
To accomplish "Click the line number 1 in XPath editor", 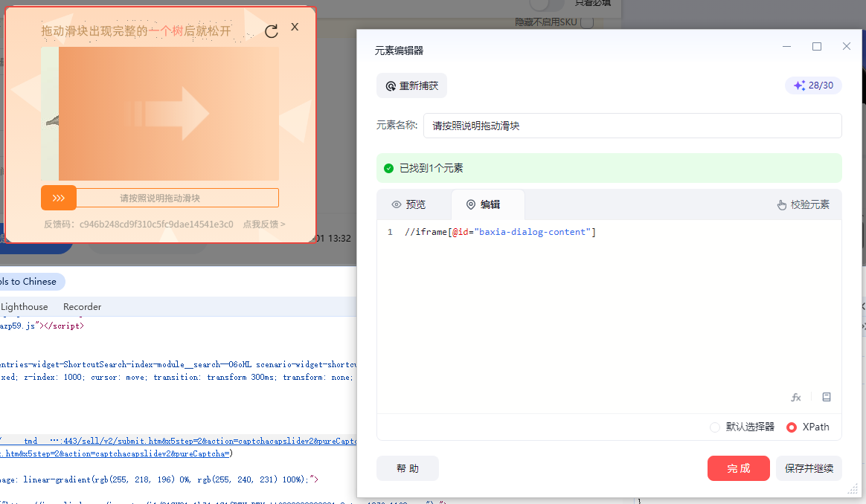I will coord(390,232).
